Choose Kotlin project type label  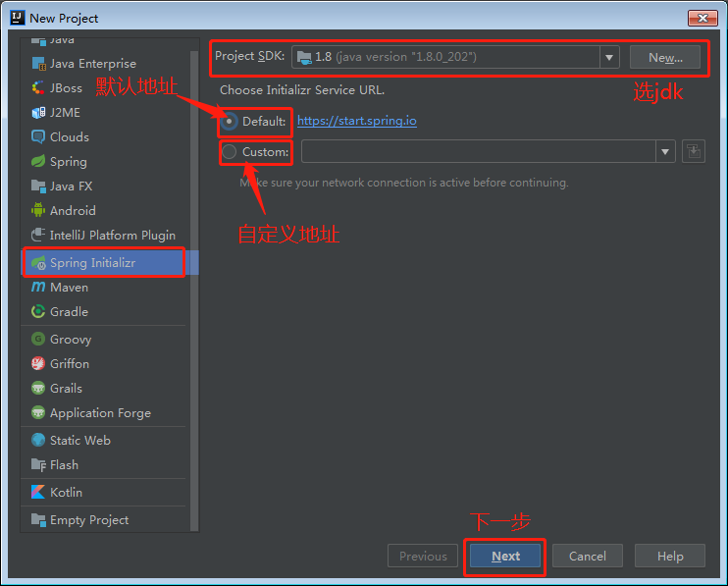click(67, 492)
